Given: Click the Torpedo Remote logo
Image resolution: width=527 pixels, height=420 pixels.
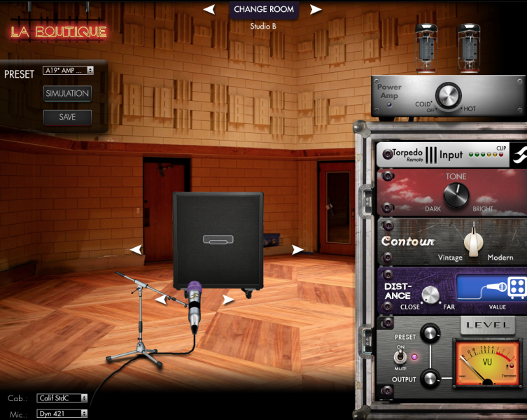Looking at the screenshot, I should (x=407, y=155).
